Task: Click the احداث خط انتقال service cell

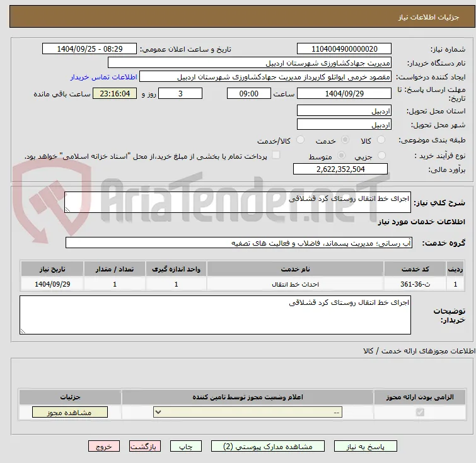Action: point(295,284)
